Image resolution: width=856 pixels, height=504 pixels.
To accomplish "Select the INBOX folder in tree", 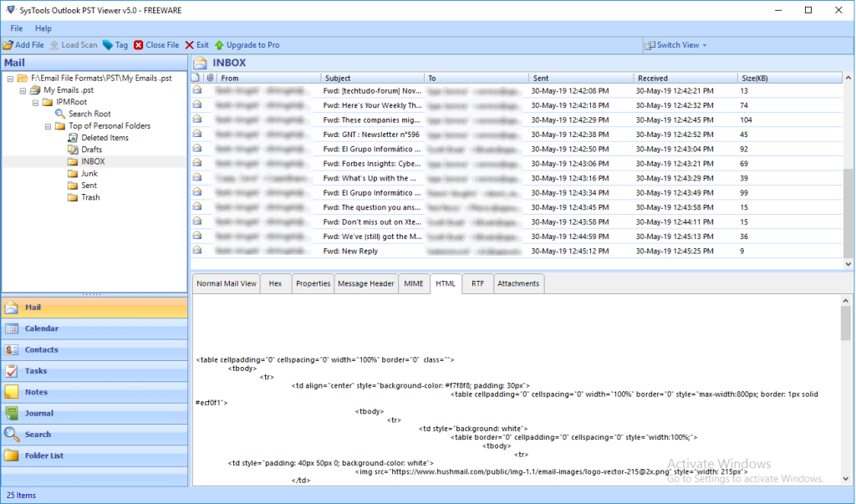I will (x=93, y=161).
